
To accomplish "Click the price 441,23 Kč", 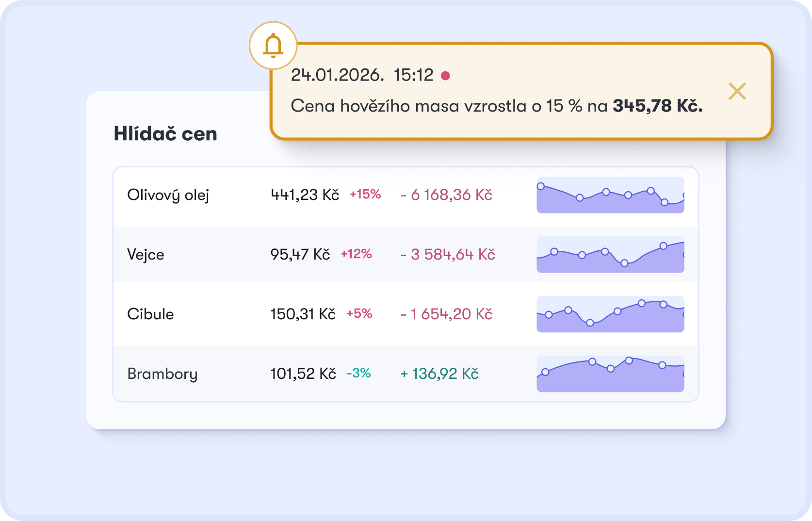I will 305,195.
